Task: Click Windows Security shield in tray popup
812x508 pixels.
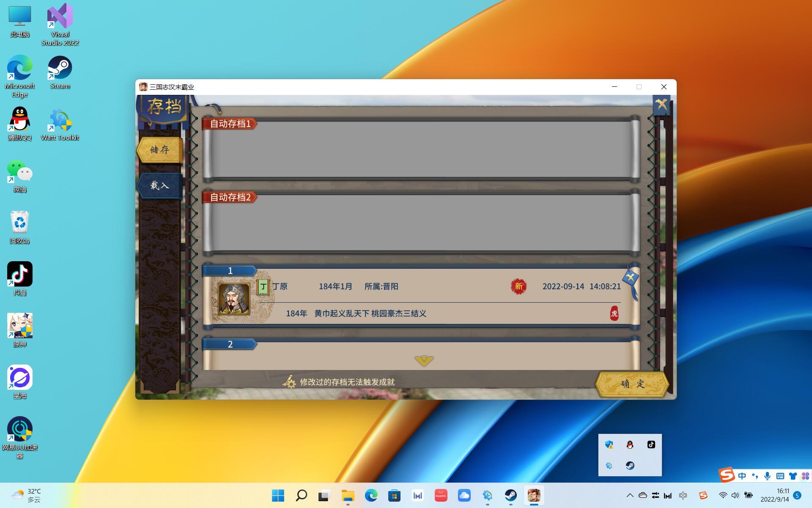Action: [609, 444]
